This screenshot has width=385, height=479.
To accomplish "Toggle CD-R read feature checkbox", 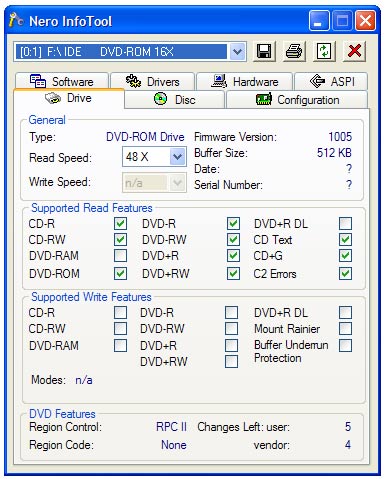I will [120, 223].
